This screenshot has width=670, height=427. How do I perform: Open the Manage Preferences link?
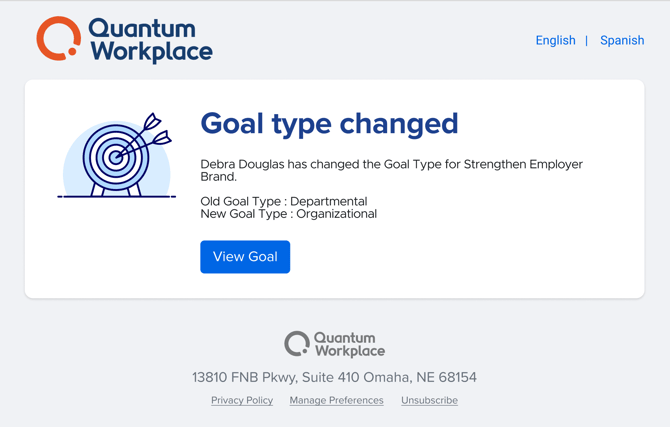pos(336,400)
